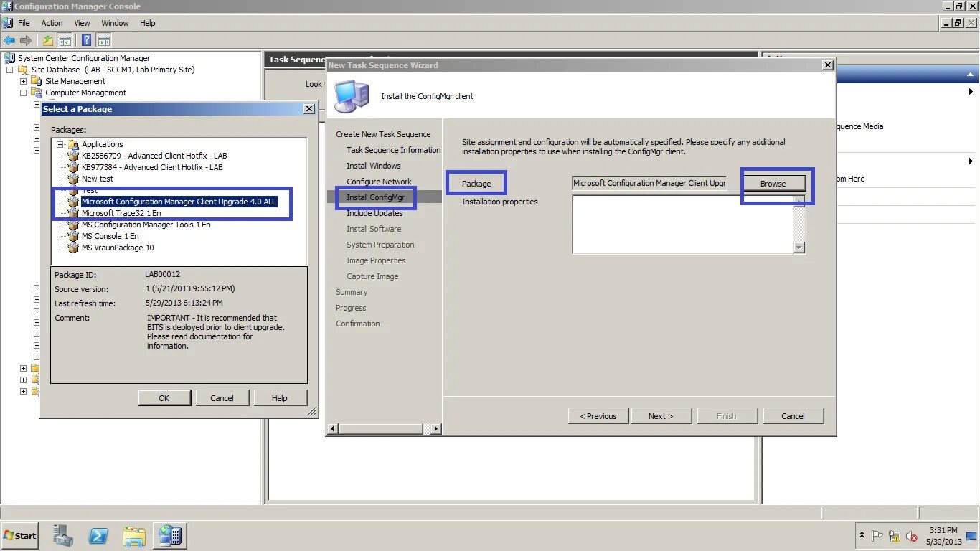Viewport: 980px width, 551px height.
Task: Select Microsoft Trace32 1 En package
Action: tap(121, 213)
